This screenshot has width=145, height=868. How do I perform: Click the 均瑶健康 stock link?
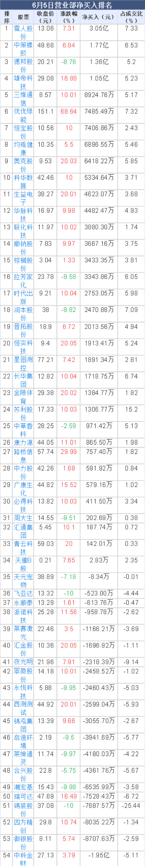(x=23, y=148)
